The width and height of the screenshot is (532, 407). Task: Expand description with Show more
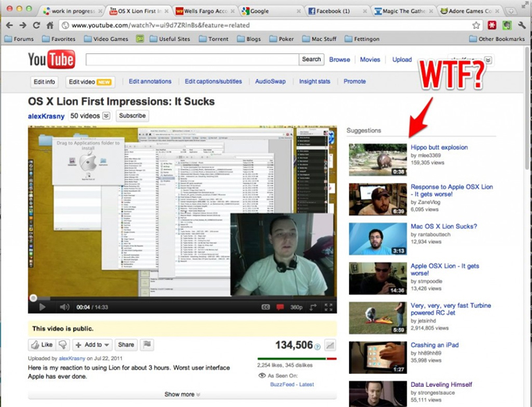182,395
